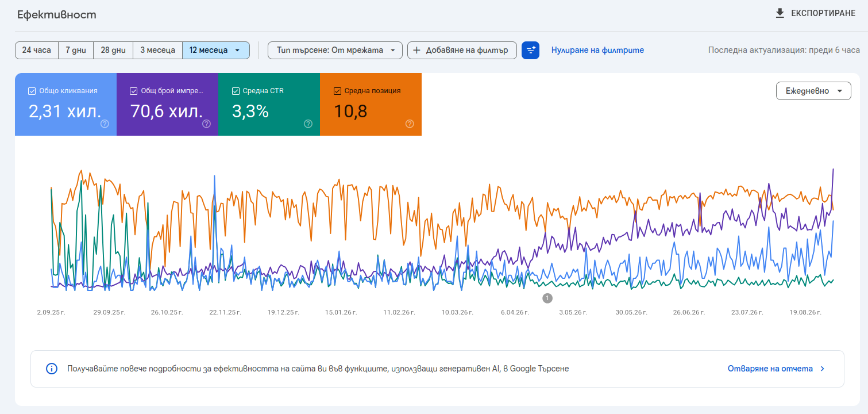Expand the 12 месеца date range arrow

(x=237, y=50)
